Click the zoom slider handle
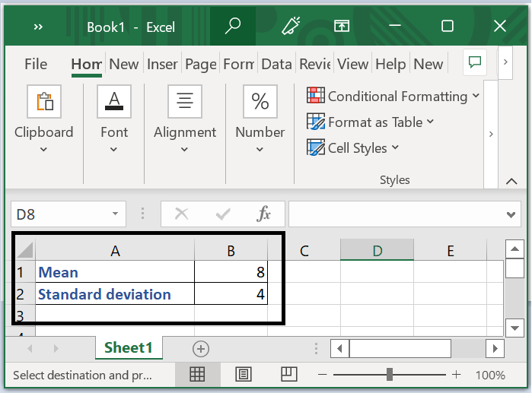Screen dimensions: 532x393 [390, 374]
